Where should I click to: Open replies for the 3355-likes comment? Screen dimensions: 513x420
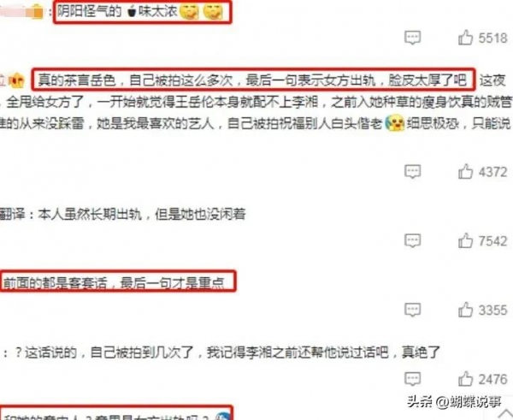point(412,310)
